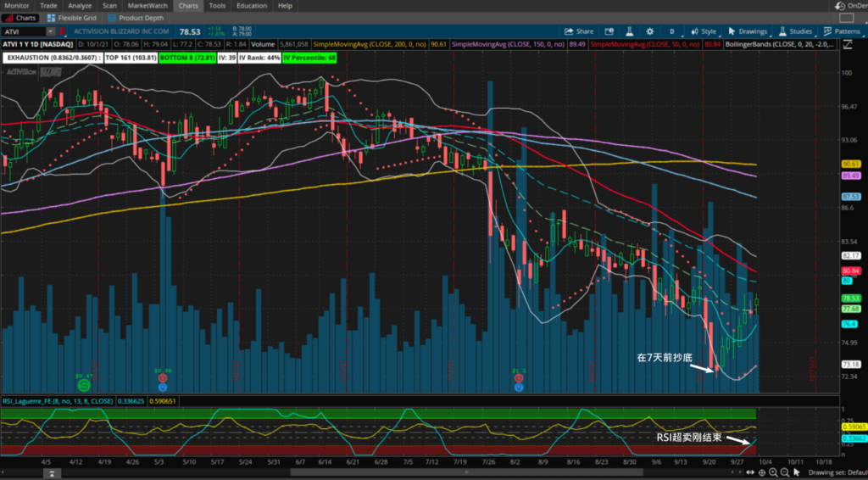
Task: Open the Studies dropdown menu
Action: pos(795,31)
